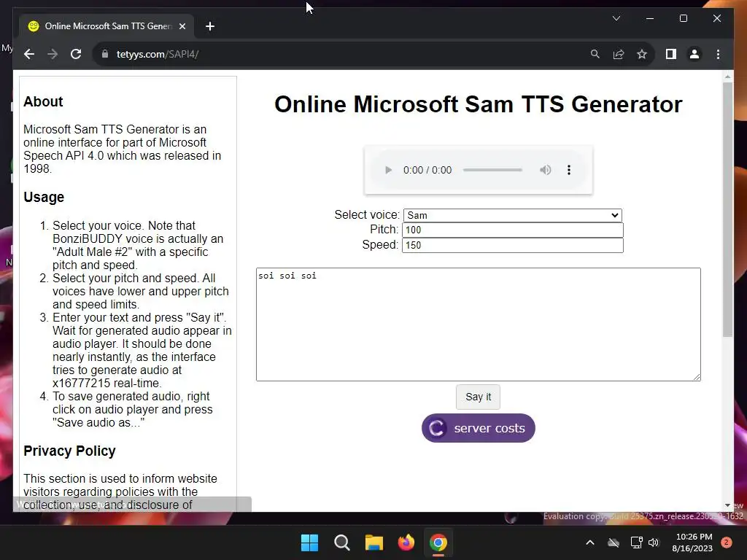The height and width of the screenshot is (560, 747).
Task: Click the Select voice label
Action: [x=367, y=215]
